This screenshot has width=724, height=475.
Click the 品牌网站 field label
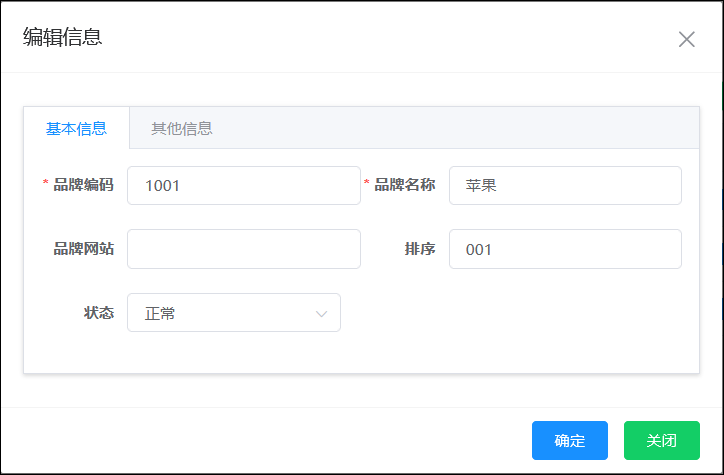point(83,249)
